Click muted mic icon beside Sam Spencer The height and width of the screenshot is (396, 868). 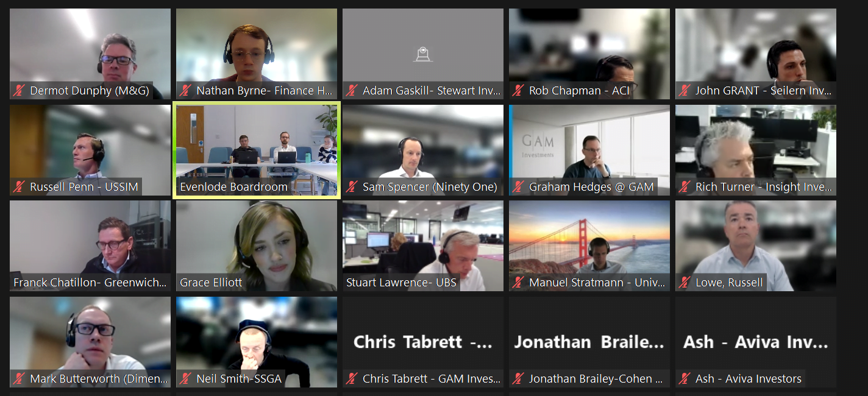[352, 187]
